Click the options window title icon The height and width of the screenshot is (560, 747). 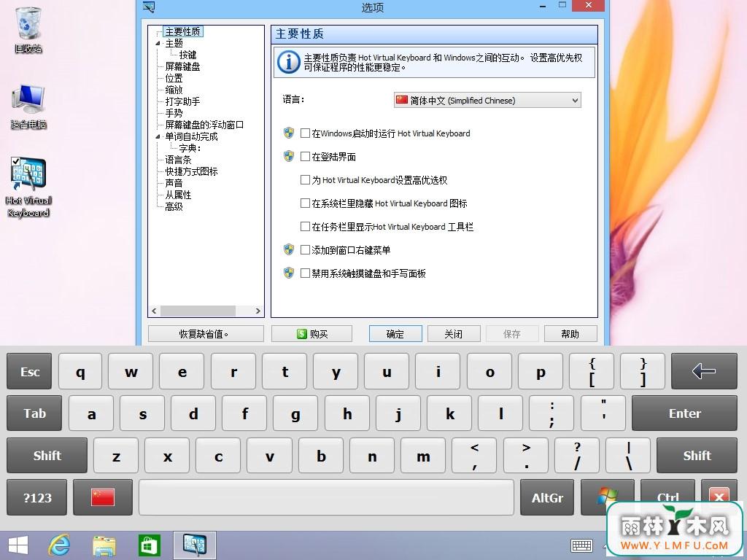tap(149, 7)
